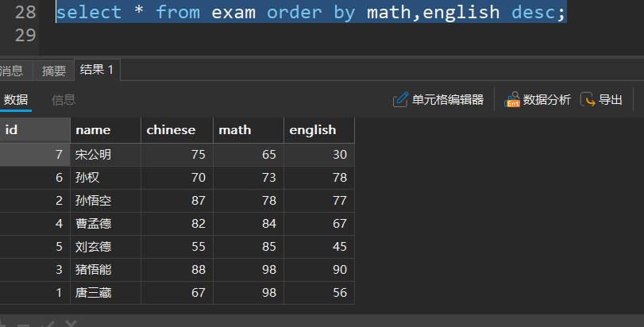The image size is (644, 327).
Task: Click chinese score 55 for 刘玄德
Action: 177,247
